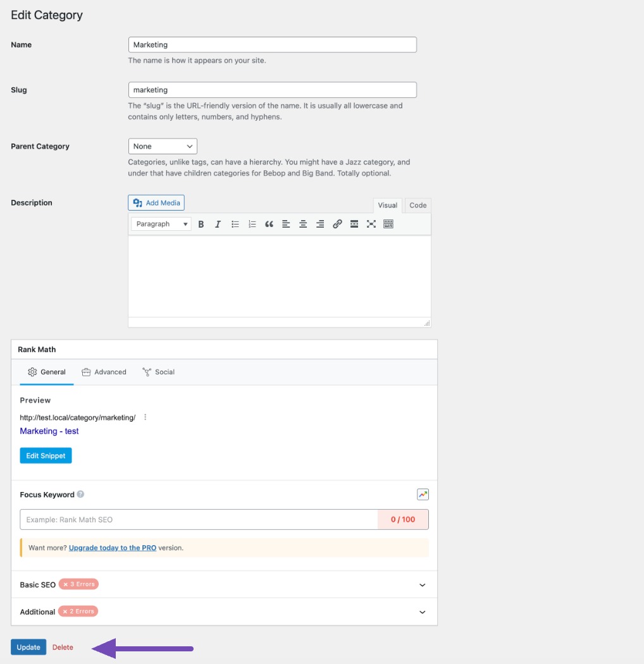Screen dimensions: 644x664
Task: Apply bold formatting in description editor
Action: (x=201, y=224)
